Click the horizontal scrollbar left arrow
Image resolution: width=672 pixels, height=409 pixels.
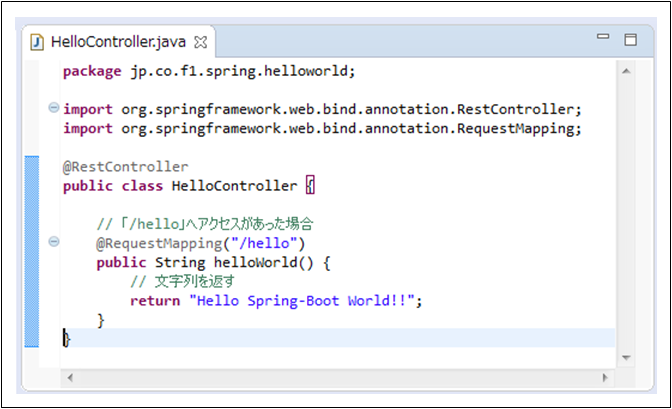click(69, 377)
